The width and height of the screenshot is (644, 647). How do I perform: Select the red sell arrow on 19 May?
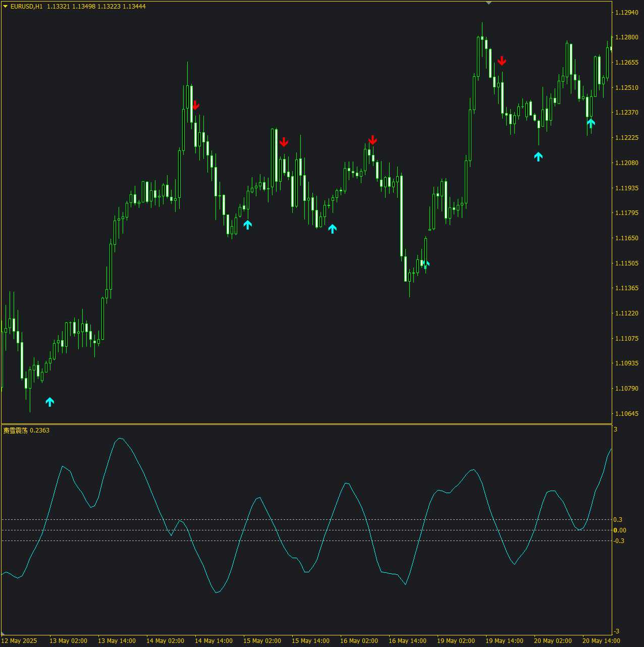click(502, 61)
